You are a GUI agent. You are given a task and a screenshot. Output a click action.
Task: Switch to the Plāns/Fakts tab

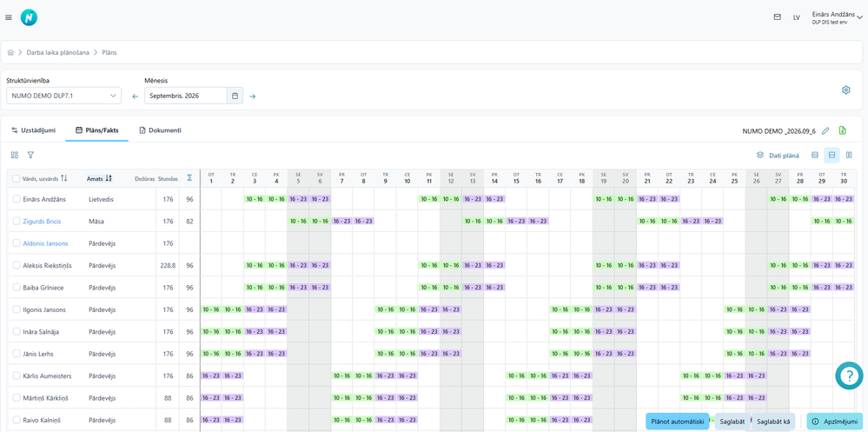[96, 130]
